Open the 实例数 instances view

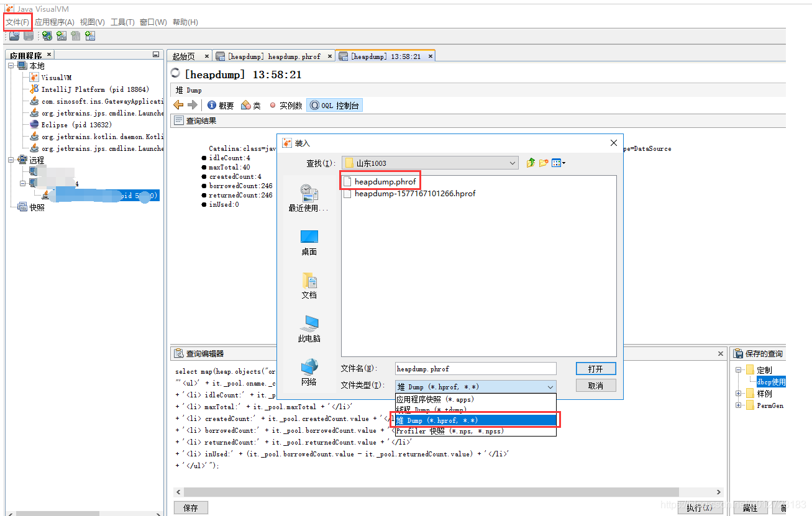(x=286, y=106)
